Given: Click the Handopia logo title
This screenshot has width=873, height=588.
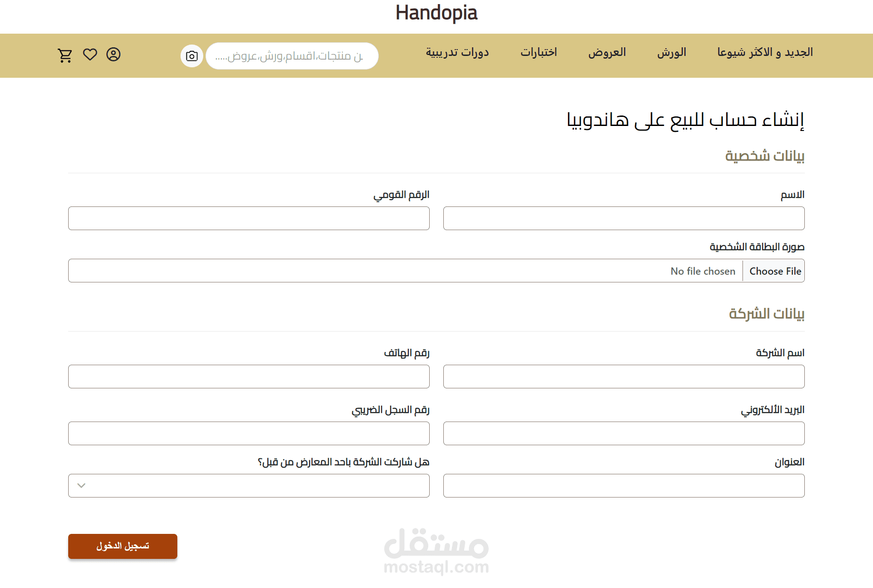Looking at the screenshot, I should click(436, 13).
